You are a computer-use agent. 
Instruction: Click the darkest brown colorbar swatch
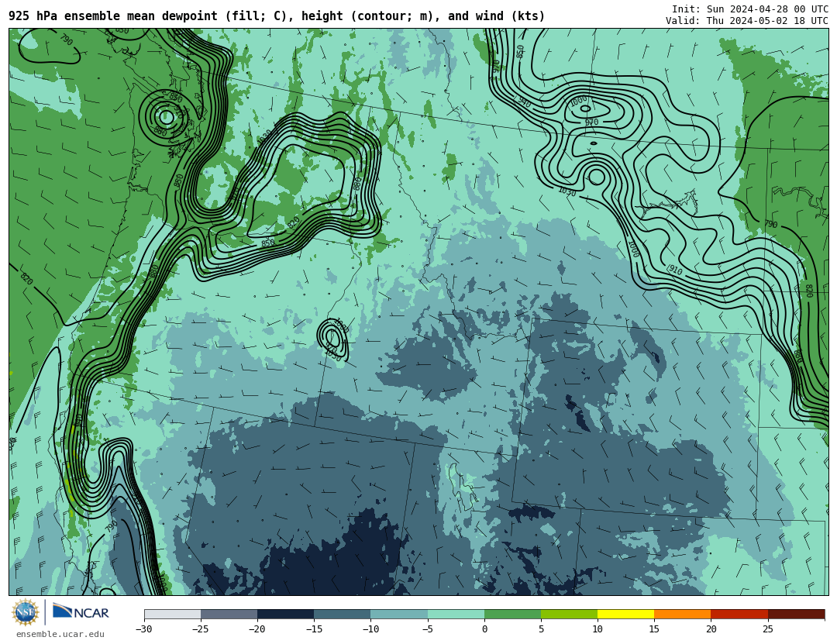(x=796, y=614)
